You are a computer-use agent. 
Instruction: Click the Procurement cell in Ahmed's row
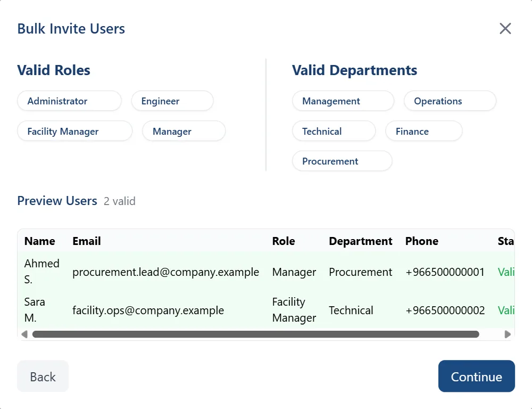(360, 272)
